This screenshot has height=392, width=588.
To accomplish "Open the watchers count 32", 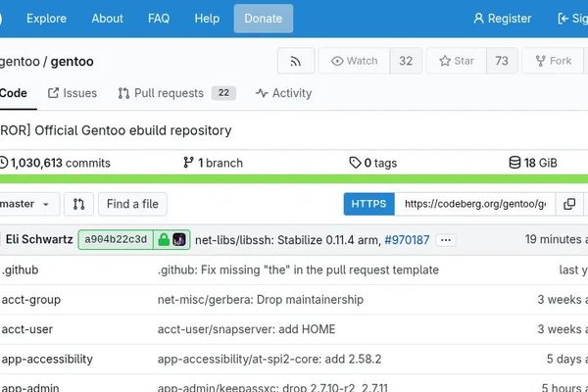I will tap(406, 61).
